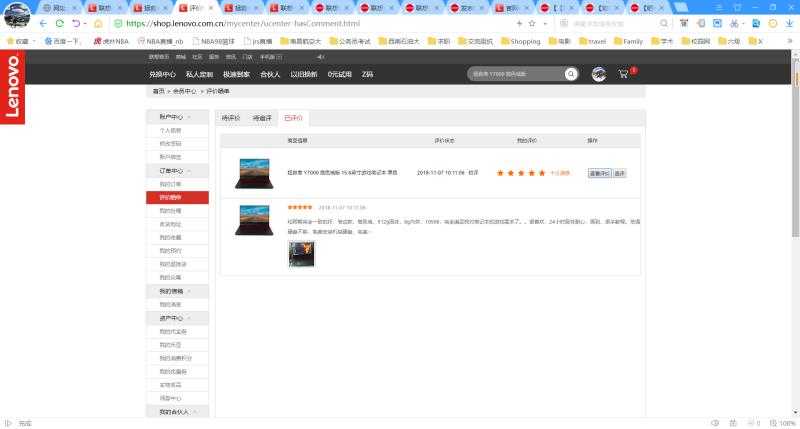Screen dimensions: 800x429
Task: Open the 百度一下 bookmark
Action: coord(62,41)
